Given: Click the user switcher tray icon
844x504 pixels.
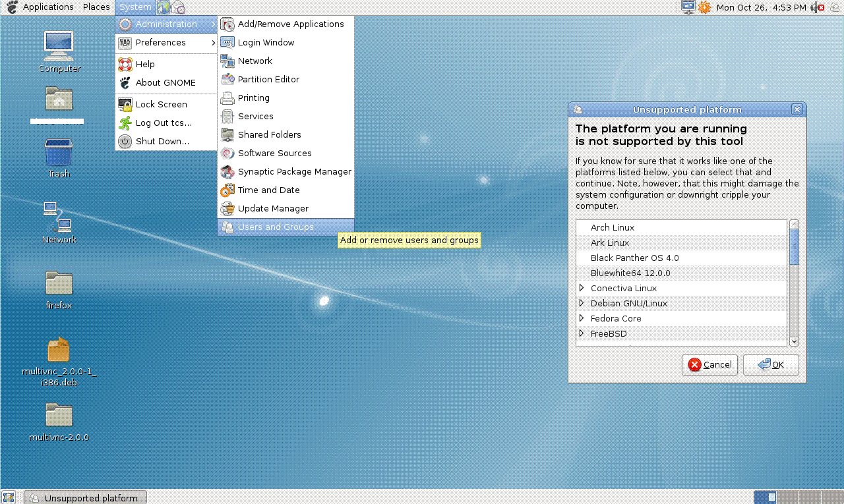Looking at the screenshot, I should click(834, 7).
